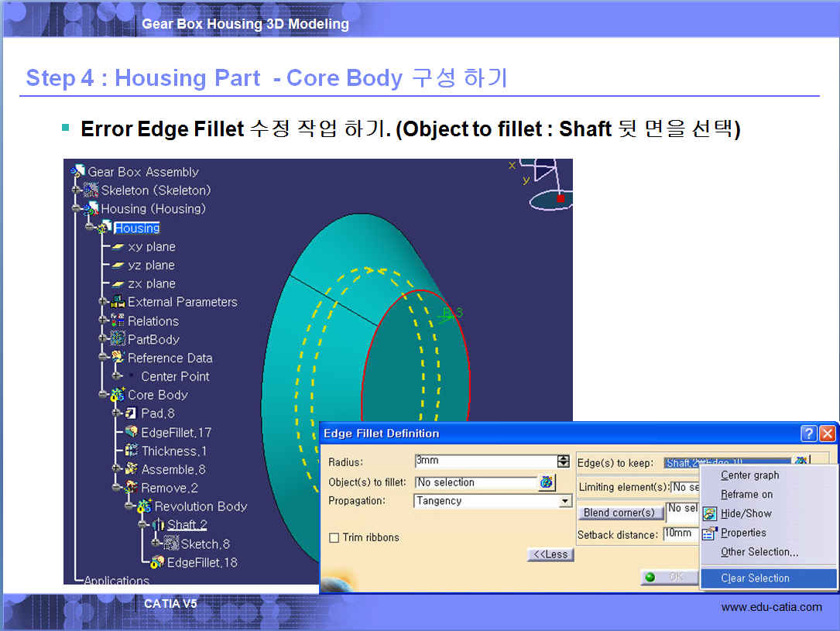Expand the PartBody tree node
Image resolution: width=840 pixels, height=631 pixels.
[102, 339]
